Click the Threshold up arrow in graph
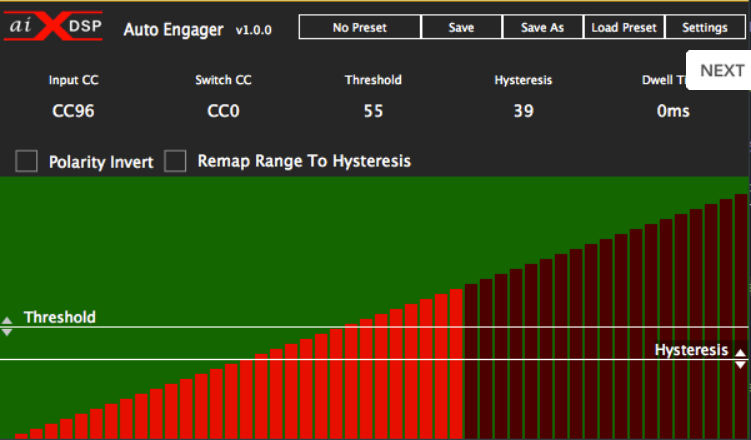The width and height of the screenshot is (751, 440). (7, 320)
